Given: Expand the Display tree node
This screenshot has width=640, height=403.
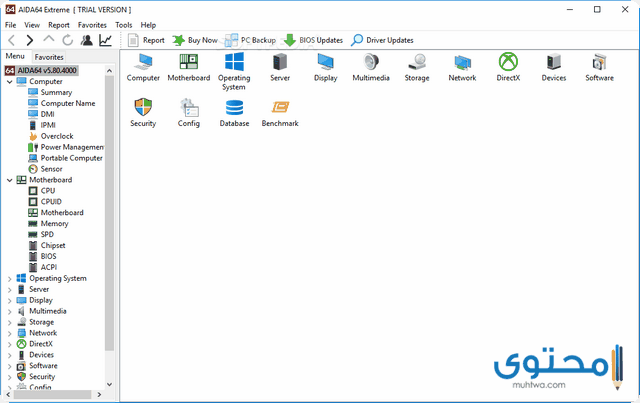Looking at the screenshot, I should coord(9,301).
